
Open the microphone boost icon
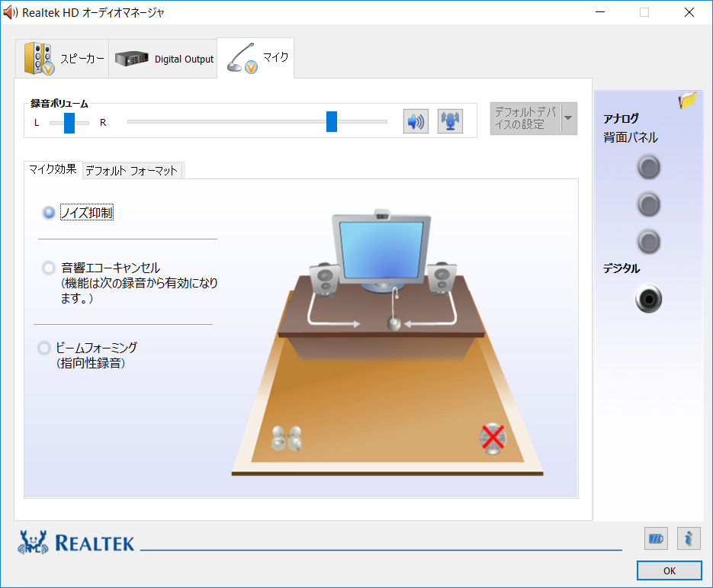tap(450, 121)
